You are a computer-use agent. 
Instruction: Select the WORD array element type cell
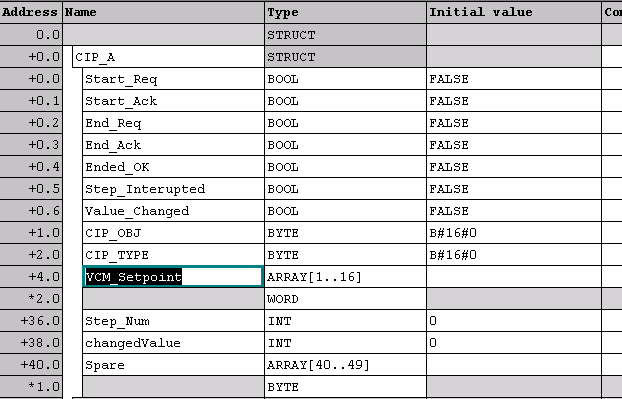pos(346,299)
